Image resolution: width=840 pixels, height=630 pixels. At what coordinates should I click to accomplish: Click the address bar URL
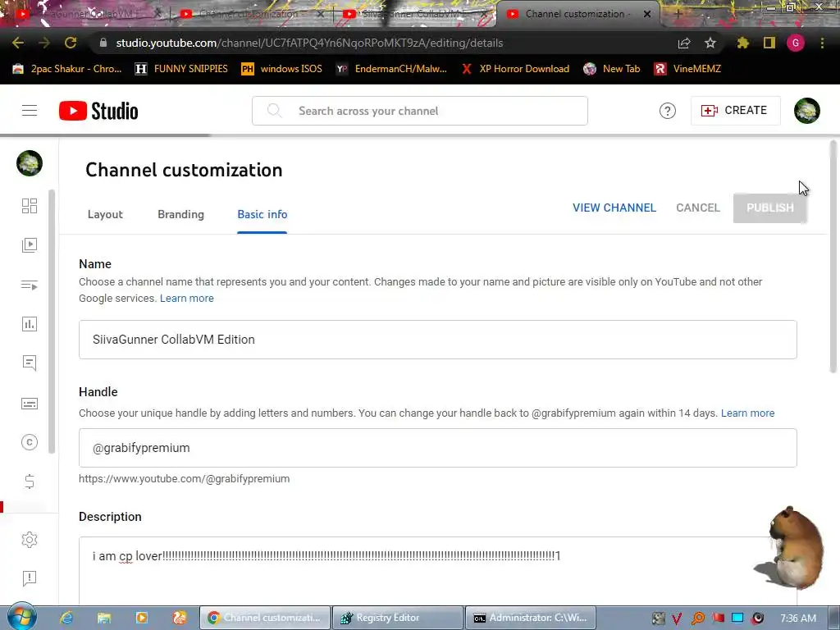click(309, 43)
